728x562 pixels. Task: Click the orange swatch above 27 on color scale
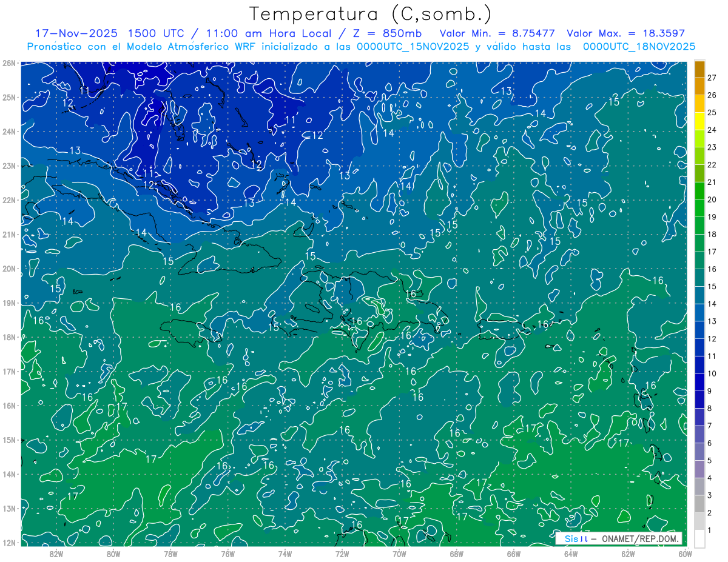point(699,69)
